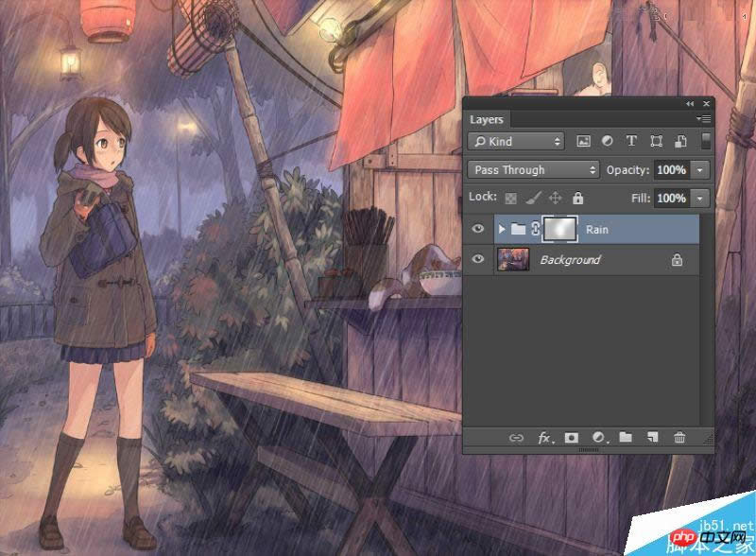
Task: Delete layer with the trash icon
Action: tap(679, 438)
